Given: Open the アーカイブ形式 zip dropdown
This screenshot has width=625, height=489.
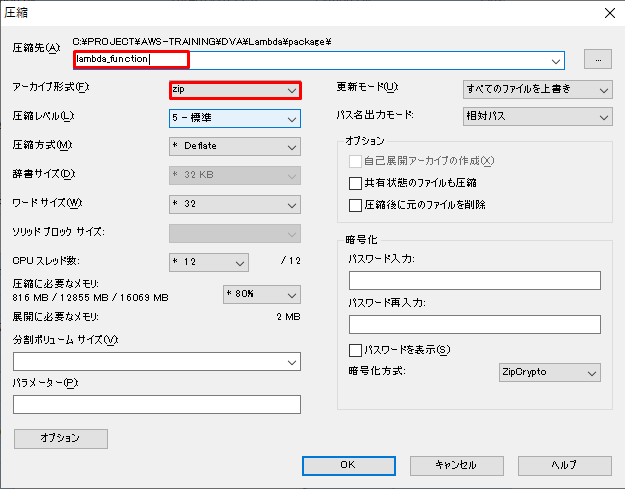Looking at the screenshot, I should pos(235,90).
